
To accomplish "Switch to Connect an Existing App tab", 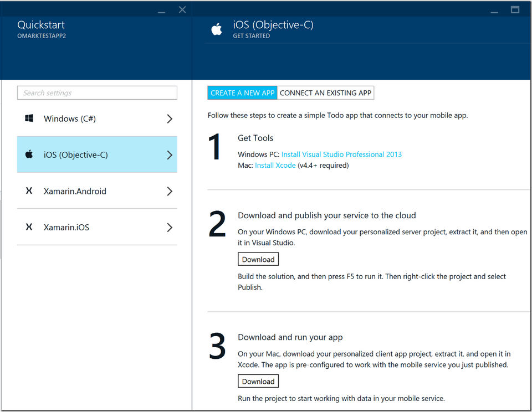I will 325,92.
